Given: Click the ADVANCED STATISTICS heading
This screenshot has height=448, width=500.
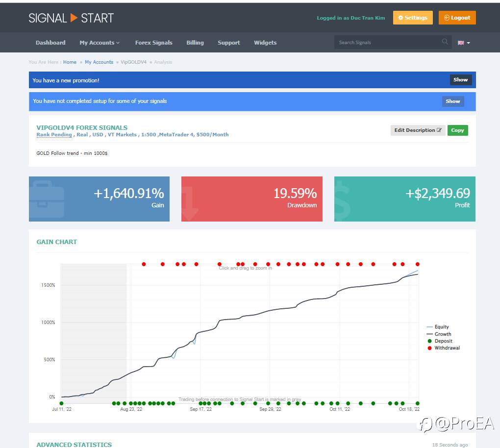Looking at the screenshot, I should [x=74, y=445].
